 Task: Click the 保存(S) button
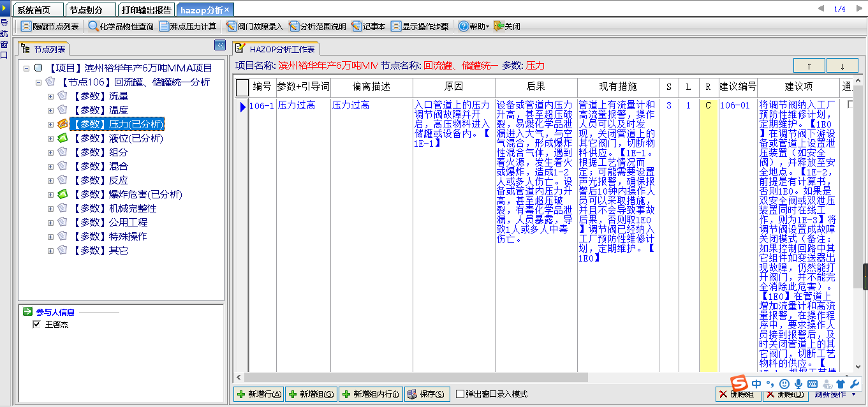coord(427,394)
